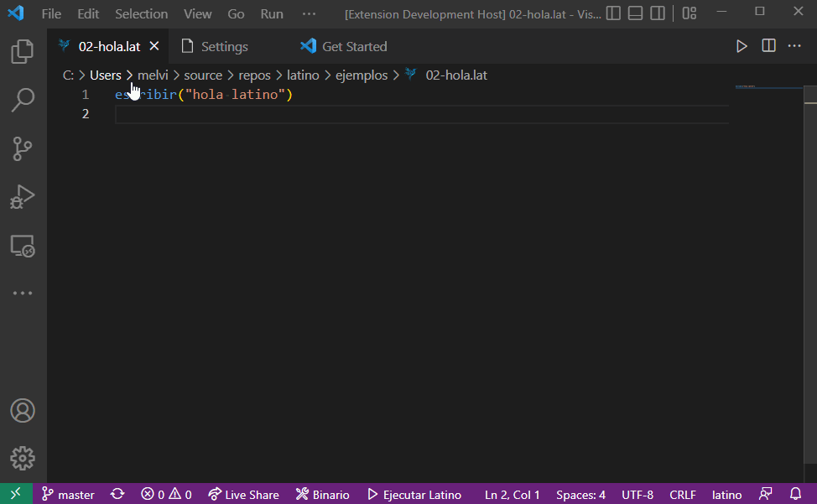The width and height of the screenshot is (817, 504).
Task: Click C: in the breadcrumb path
Action: coord(68,75)
